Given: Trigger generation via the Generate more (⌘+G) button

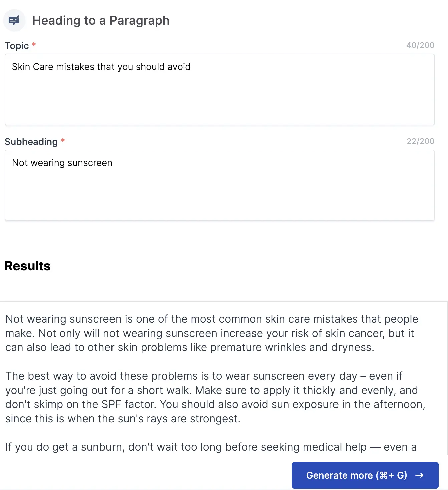Looking at the screenshot, I should click(365, 475).
